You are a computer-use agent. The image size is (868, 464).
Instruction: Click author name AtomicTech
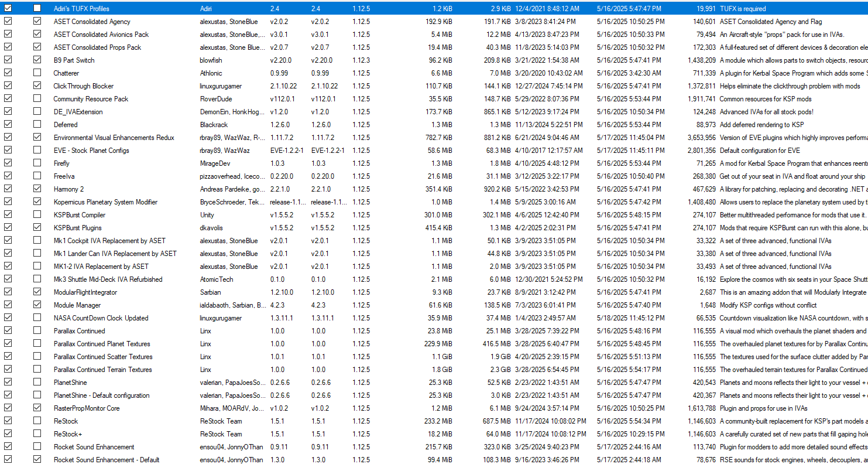pos(217,279)
